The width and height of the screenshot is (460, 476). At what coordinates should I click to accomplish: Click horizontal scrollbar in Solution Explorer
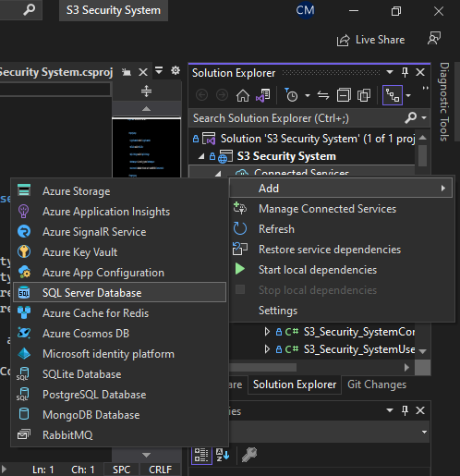(x=263, y=368)
